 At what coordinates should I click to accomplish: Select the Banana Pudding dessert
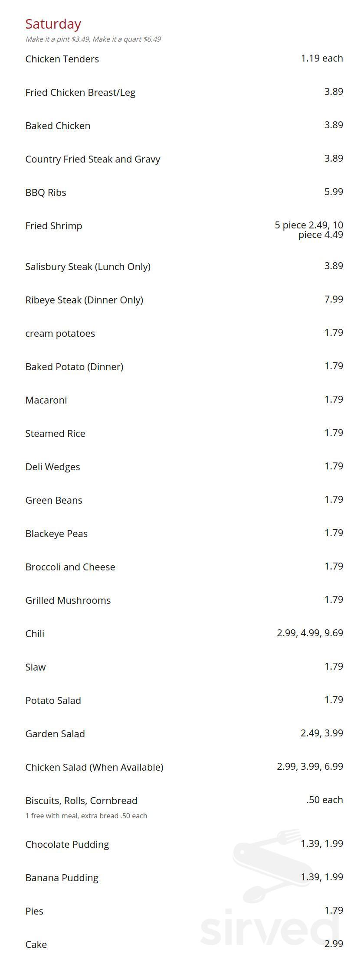pos(62,878)
